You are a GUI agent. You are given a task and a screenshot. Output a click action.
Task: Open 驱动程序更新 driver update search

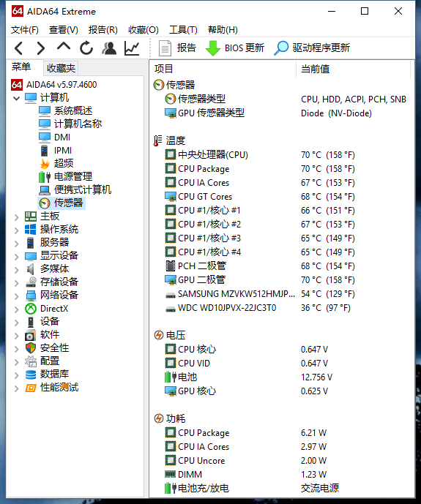click(312, 48)
